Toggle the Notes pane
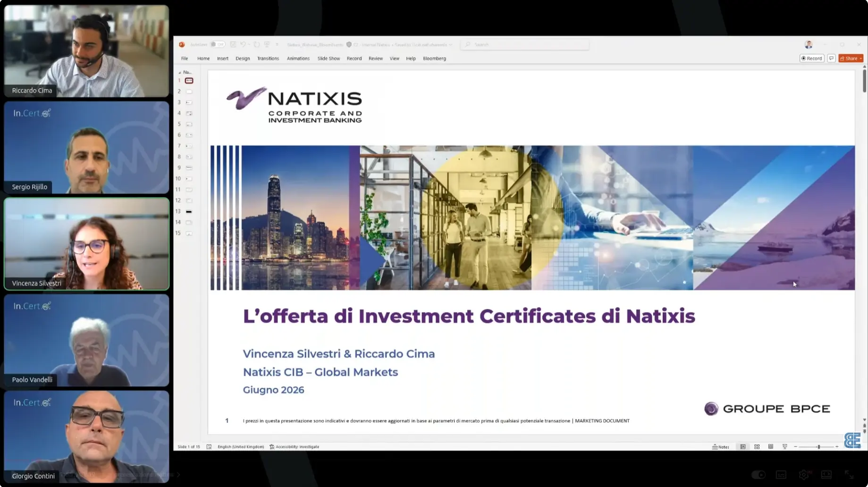 pos(721,446)
